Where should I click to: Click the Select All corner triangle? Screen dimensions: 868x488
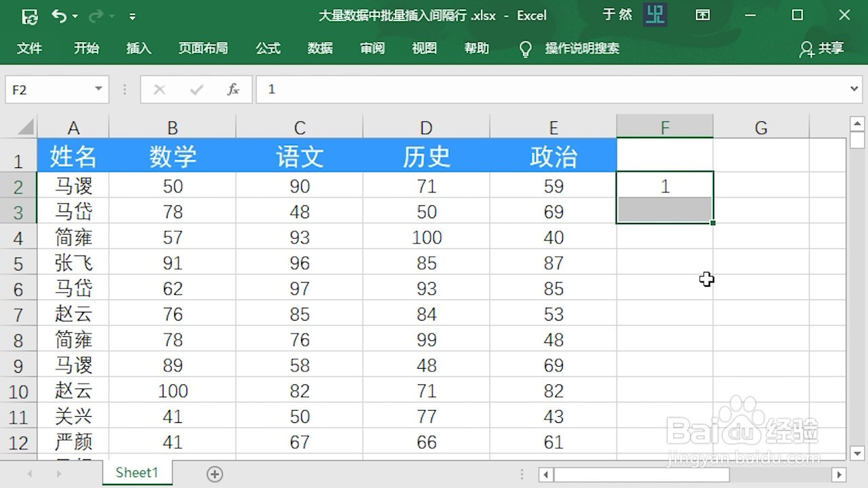point(26,127)
